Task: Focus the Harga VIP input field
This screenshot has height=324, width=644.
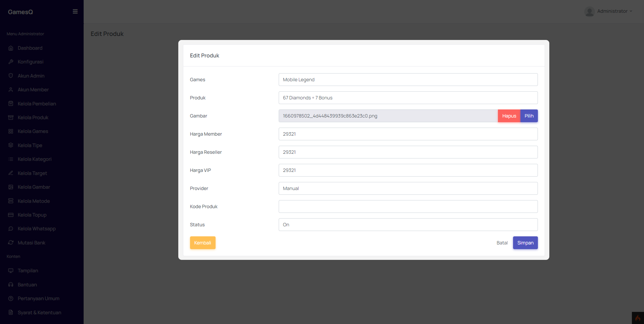Action: 408,170
